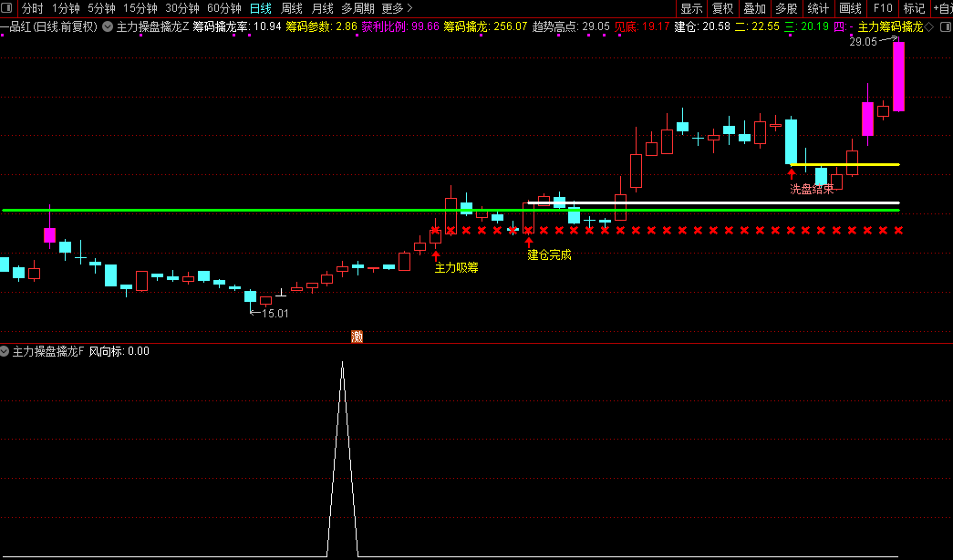This screenshot has width=953, height=560.
Task: Select the white horizontal line segment
Action: tap(713, 203)
